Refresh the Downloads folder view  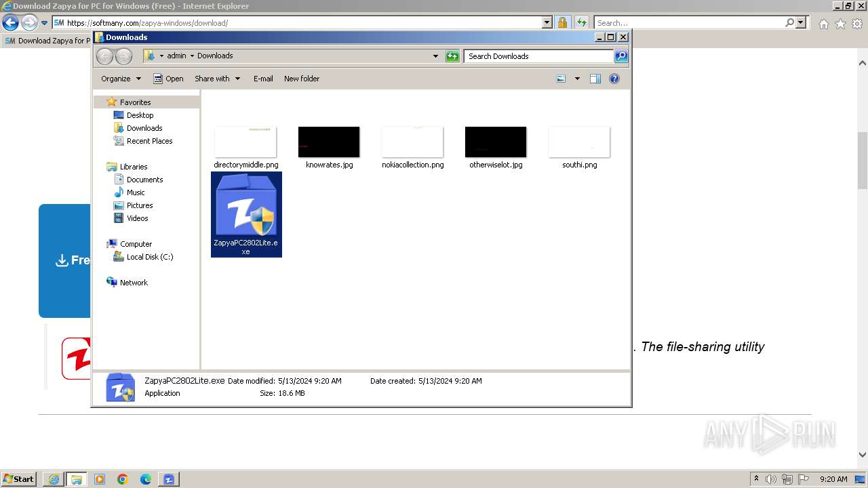click(x=452, y=56)
